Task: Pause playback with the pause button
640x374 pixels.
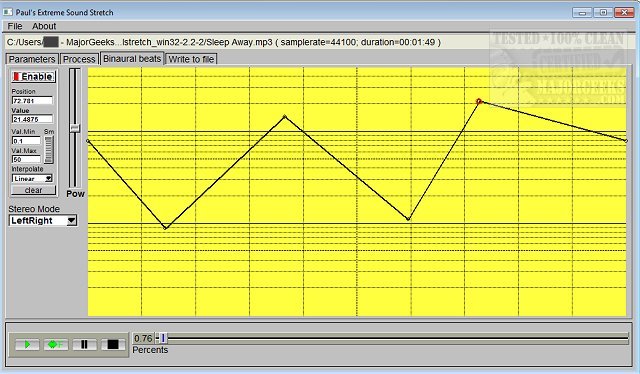Action: pyautogui.click(x=84, y=345)
